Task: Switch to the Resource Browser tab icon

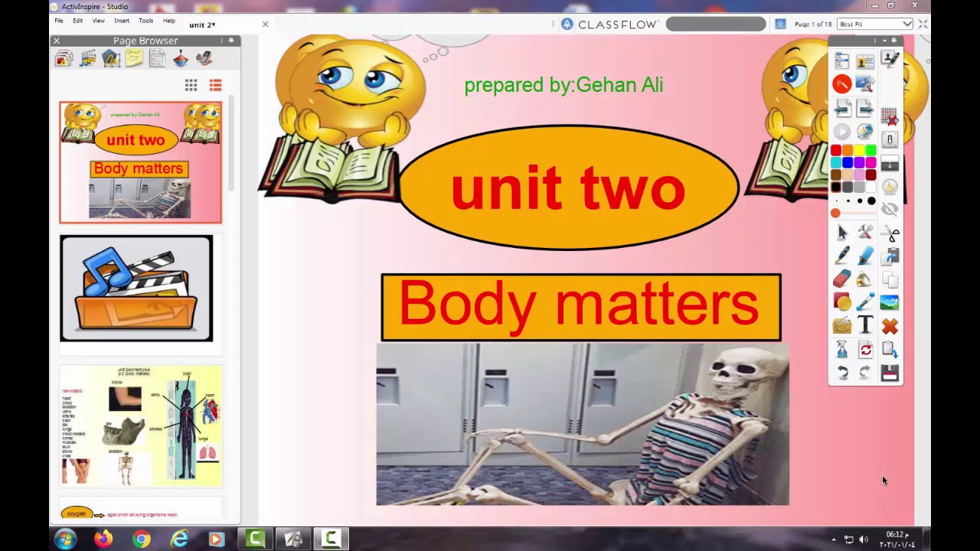Action: [x=87, y=58]
